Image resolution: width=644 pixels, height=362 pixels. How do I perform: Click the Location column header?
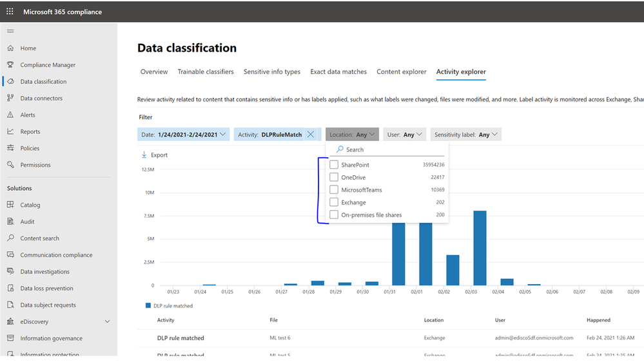(433, 319)
